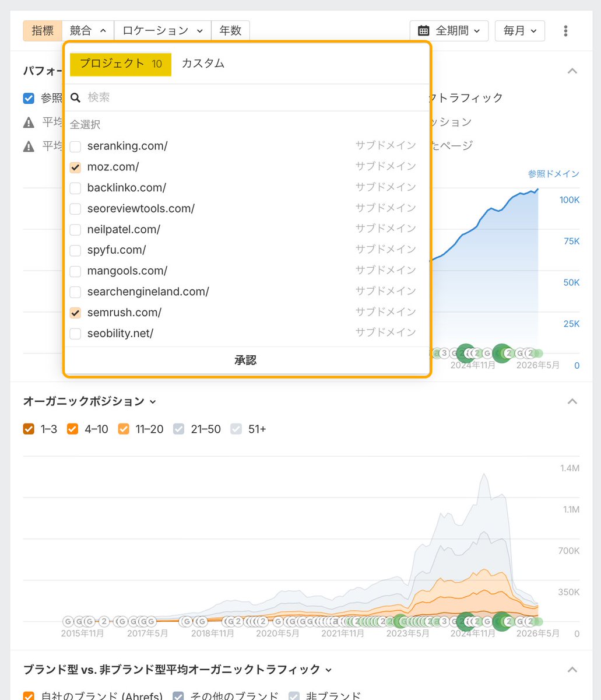Image resolution: width=601 pixels, height=700 pixels.
Task: Click the large green update marker near 2024年11月 in performance chart
Action: (x=466, y=353)
